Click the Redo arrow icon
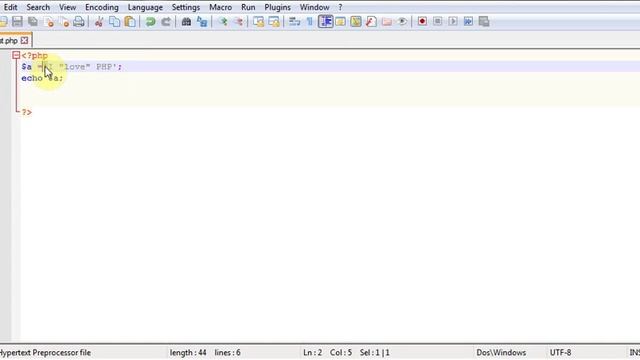The width and height of the screenshot is (640, 360). pos(166,21)
